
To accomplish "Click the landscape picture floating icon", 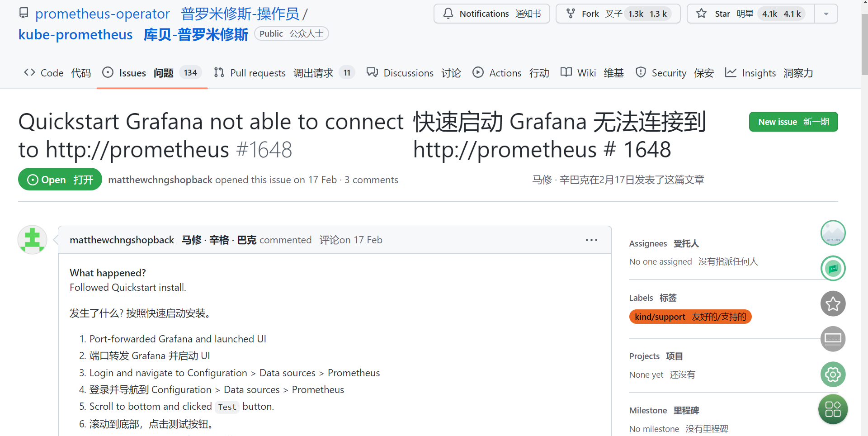I will (833, 233).
